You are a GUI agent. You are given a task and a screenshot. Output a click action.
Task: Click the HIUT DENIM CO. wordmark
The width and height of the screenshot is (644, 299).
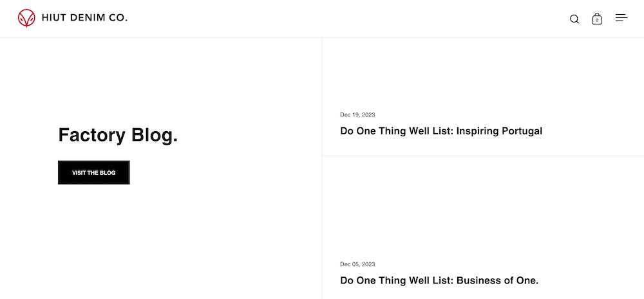84,19
